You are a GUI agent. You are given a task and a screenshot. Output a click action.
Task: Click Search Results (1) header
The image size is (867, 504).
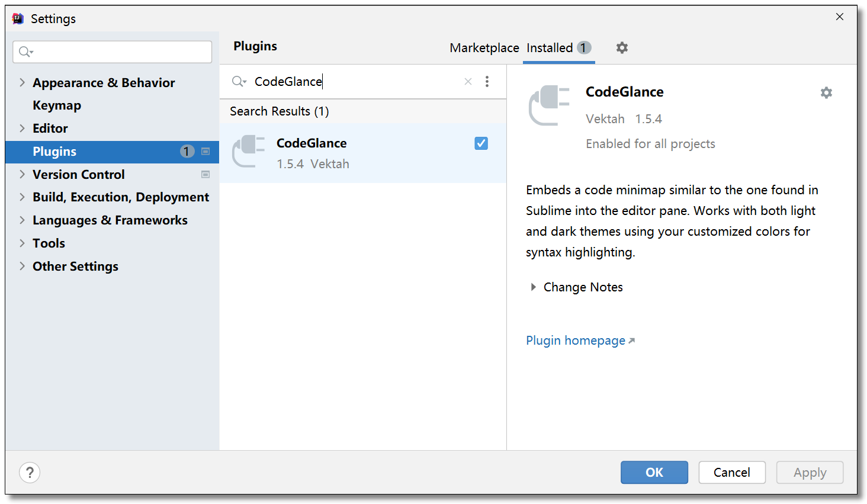coord(280,111)
